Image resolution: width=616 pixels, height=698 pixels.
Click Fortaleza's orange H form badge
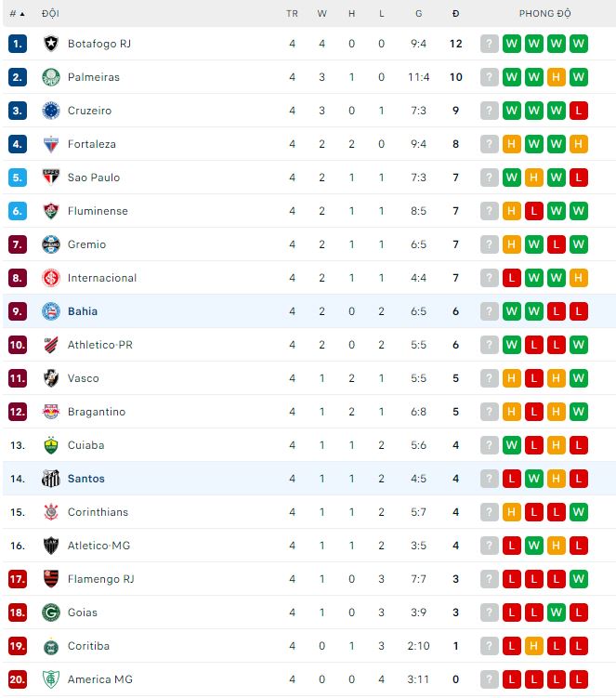(x=512, y=144)
